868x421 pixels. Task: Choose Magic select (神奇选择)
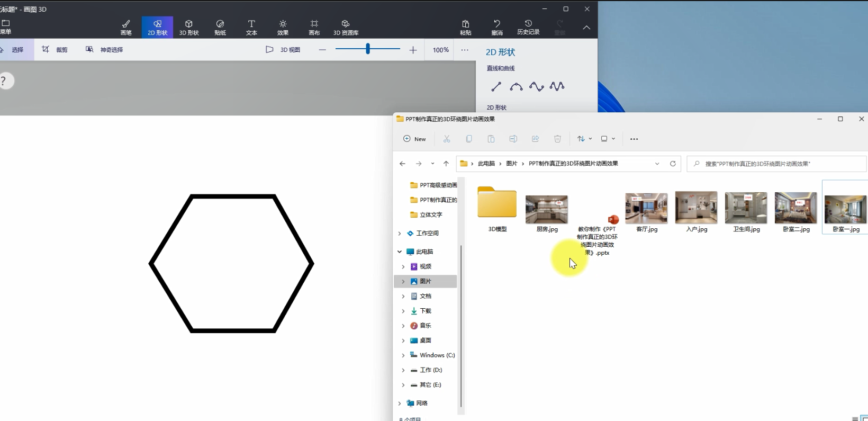click(x=104, y=50)
